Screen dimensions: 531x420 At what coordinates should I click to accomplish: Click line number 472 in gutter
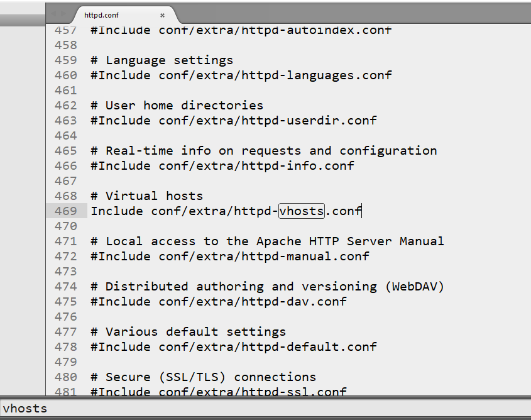66,257
